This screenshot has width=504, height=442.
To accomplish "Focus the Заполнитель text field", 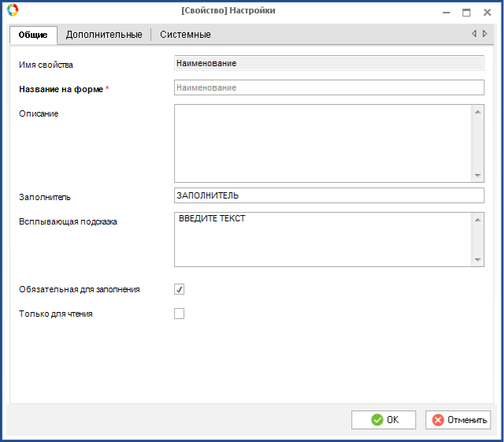I will (x=328, y=195).
